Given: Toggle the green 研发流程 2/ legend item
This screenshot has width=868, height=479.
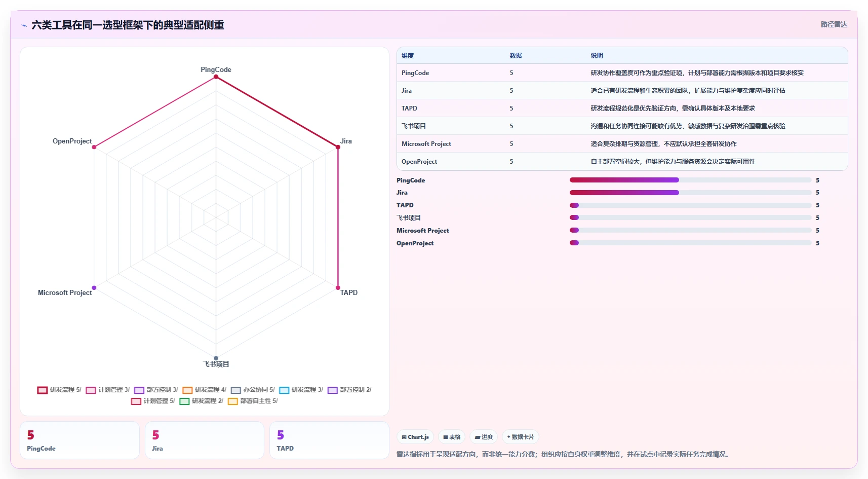Looking at the screenshot, I should point(202,401).
